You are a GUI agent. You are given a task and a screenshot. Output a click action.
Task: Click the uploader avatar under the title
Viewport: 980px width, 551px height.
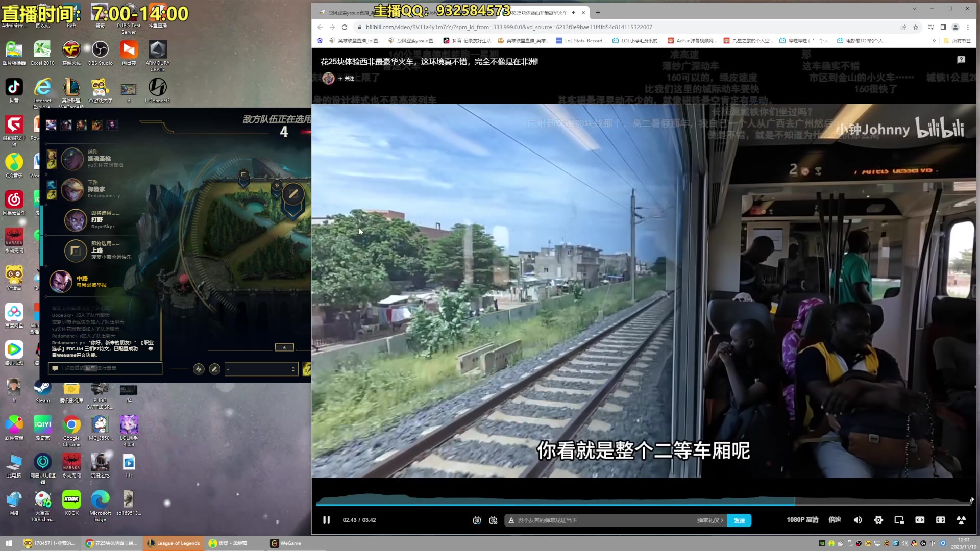[328, 78]
